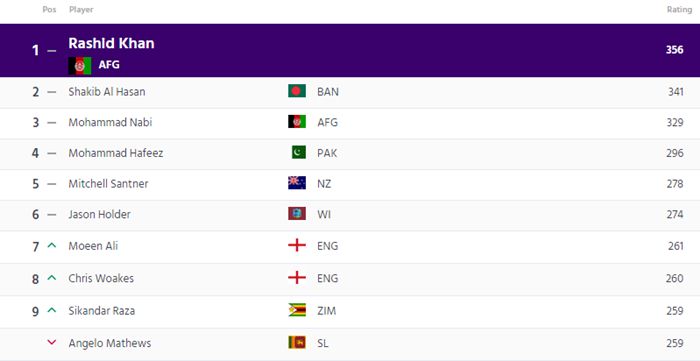Click the England flag in Moeen Ali's row
The width and height of the screenshot is (700, 361).
[297, 245]
